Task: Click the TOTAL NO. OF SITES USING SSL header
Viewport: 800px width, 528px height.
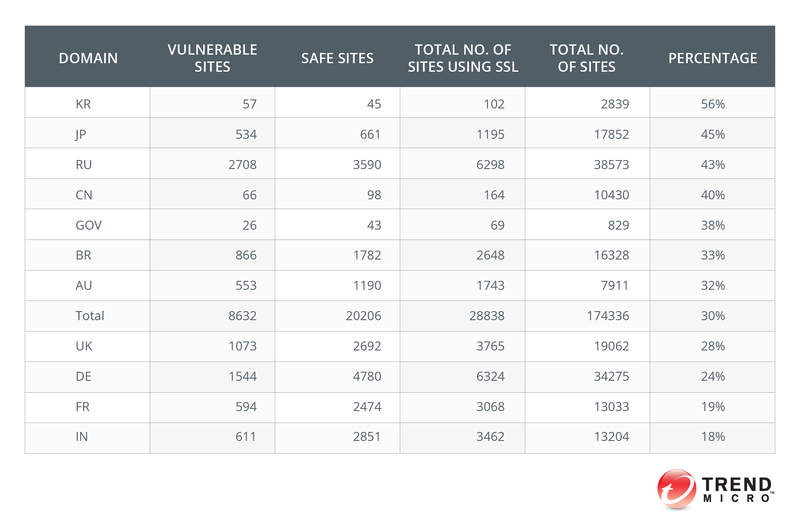Action: click(x=463, y=58)
